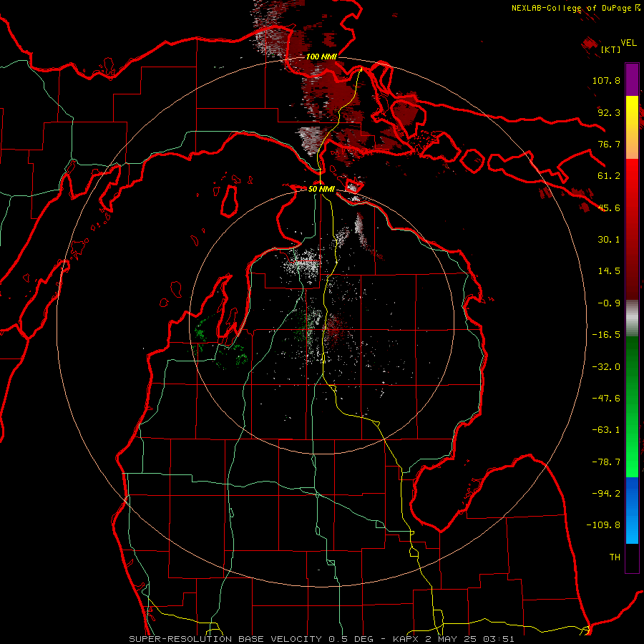
Task: Click the Super-Resolution Base Velocity caption
Action: click(x=321, y=639)
